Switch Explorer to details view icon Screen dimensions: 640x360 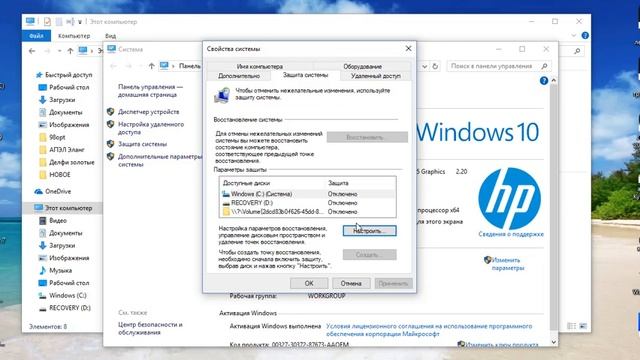[x=572, y=326]
